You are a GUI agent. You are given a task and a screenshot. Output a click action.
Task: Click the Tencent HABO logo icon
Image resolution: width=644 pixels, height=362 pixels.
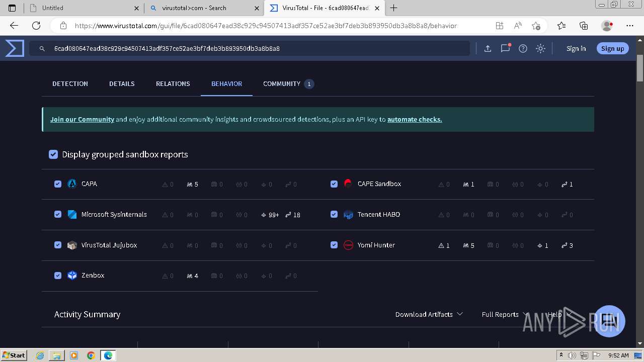click(348, 215)
